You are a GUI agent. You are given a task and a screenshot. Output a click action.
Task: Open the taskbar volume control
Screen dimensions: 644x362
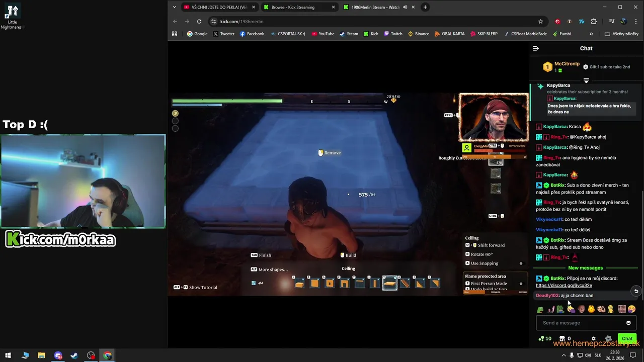click(x=589, y=355)
